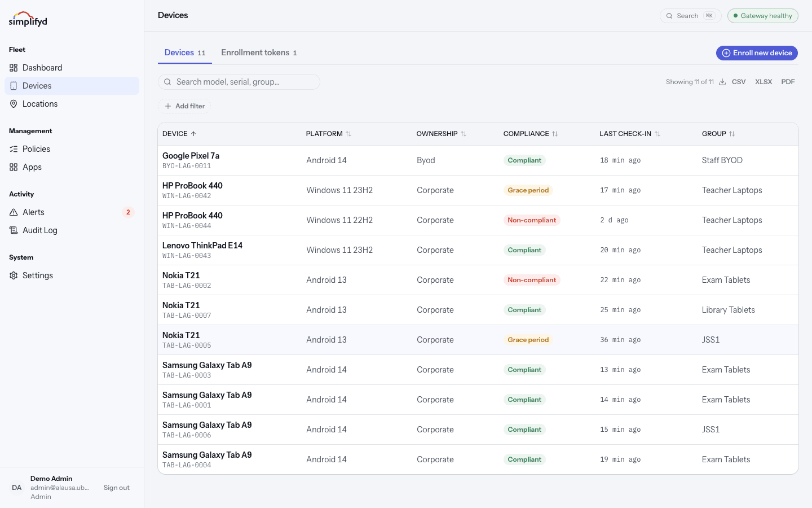Select Nokia T21 TAB-LAG-0002
This screenshot has height=508, width=812.
(478, 280)
